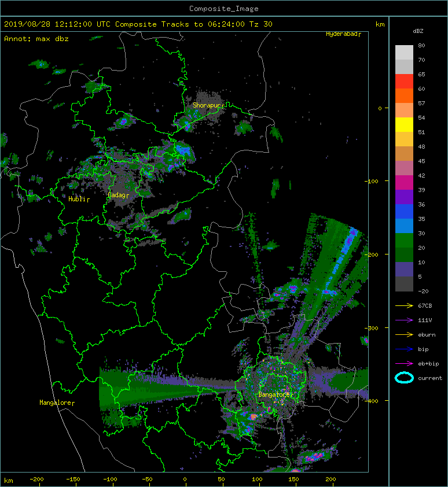
Task: Click the 'Annot: max dbz' label
Action: coord(36,39)
